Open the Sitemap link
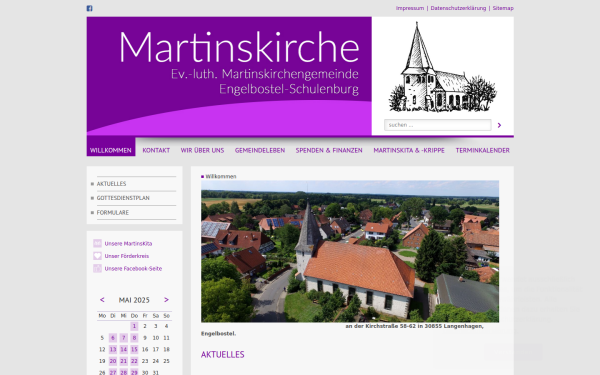This screenshot has height=375, width=600. 503,8
